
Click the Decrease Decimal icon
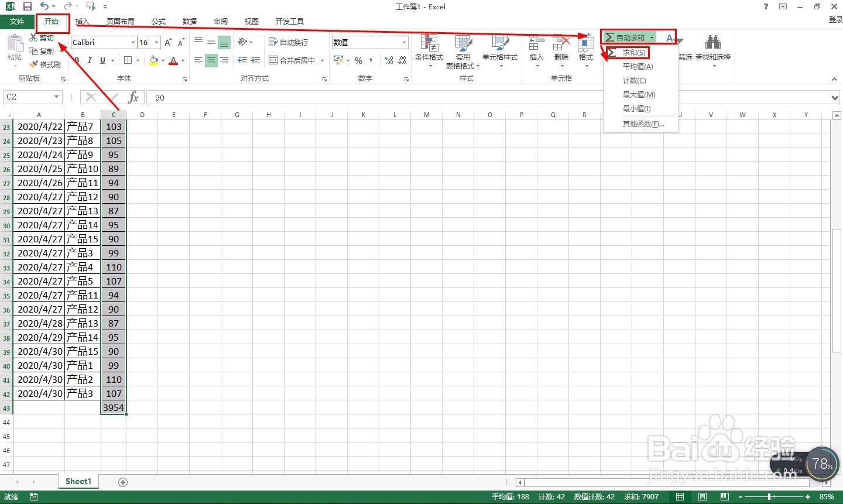[402, 60]
